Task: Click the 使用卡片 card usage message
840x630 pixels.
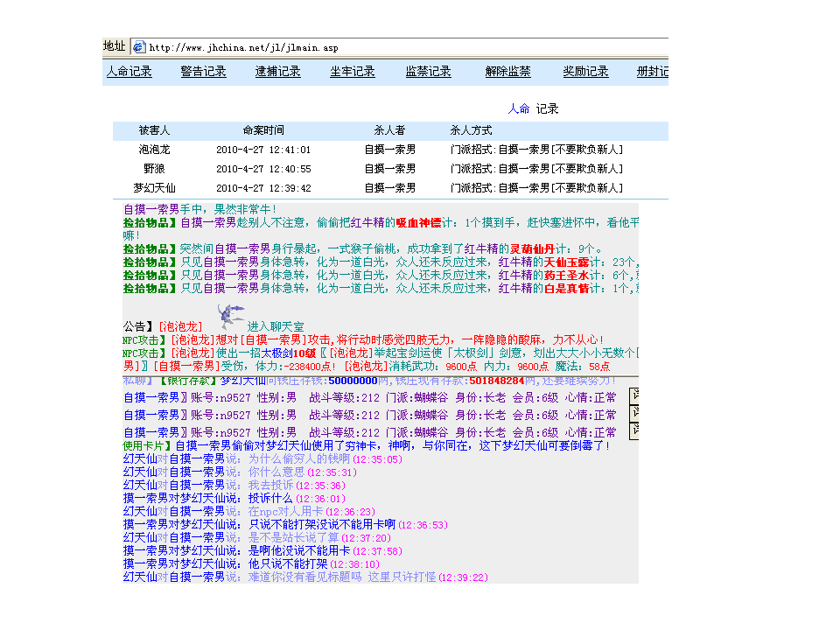Action: click(367, 445)
